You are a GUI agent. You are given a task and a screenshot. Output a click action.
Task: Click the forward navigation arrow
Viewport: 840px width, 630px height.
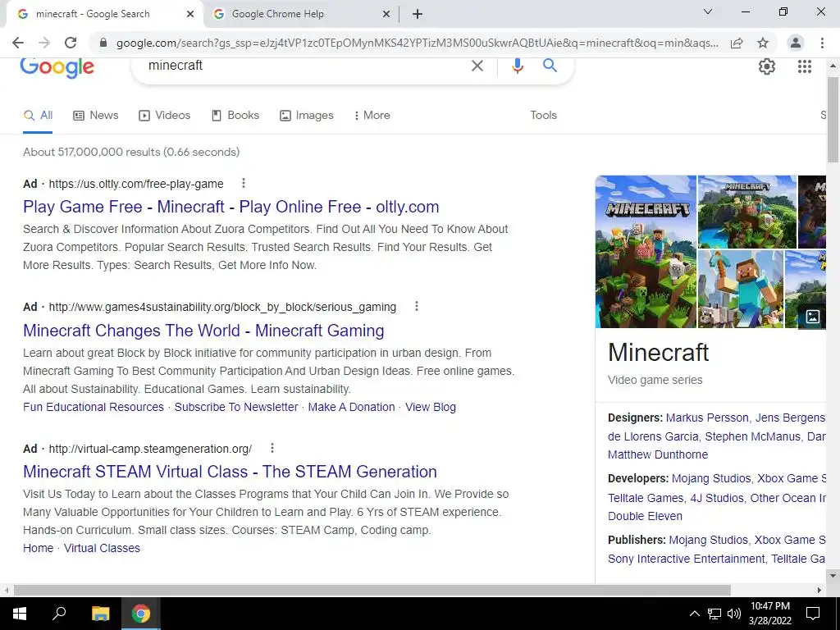[x=44, y=43]
